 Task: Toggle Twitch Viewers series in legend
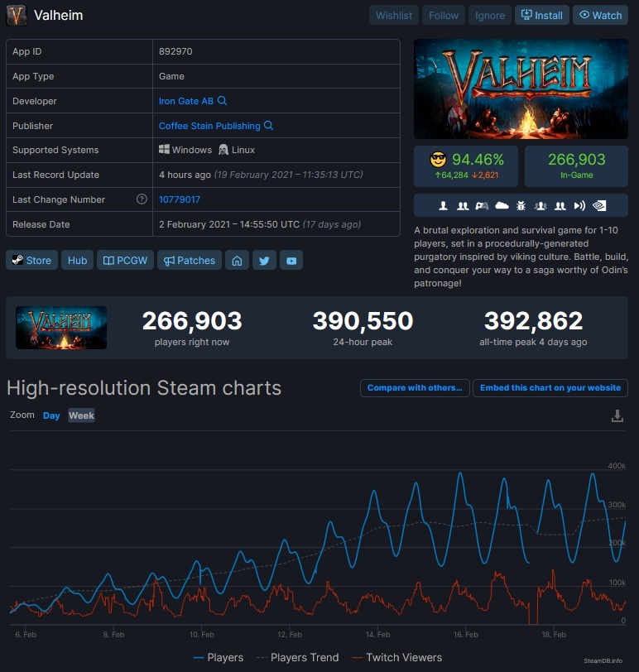tap(396, 657)
